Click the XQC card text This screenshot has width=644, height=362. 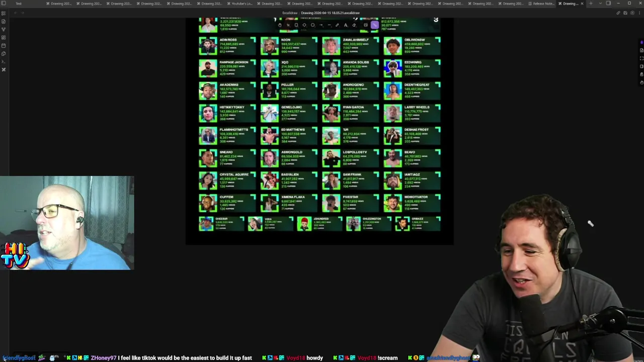click(285, 62)
